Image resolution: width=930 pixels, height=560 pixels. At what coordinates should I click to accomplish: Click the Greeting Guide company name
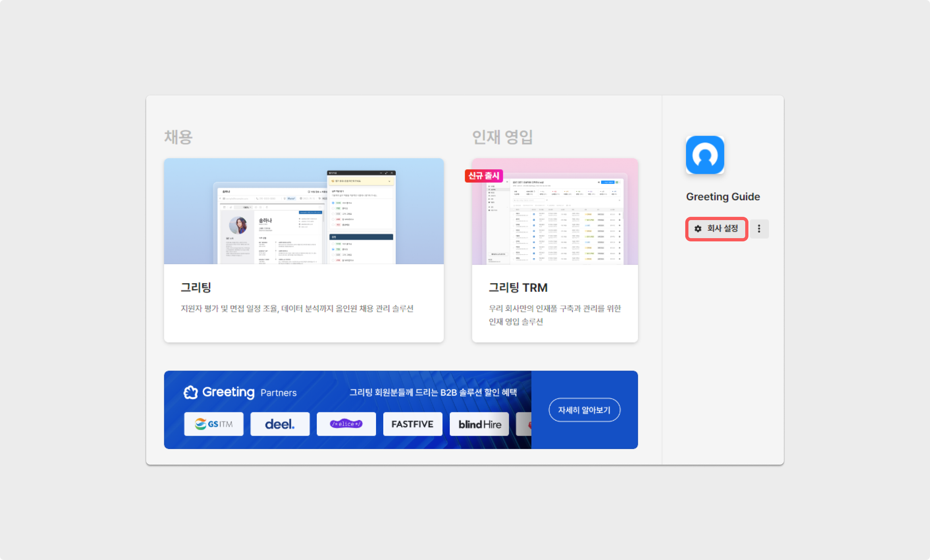pyautogui.click(x=723, y=197)
